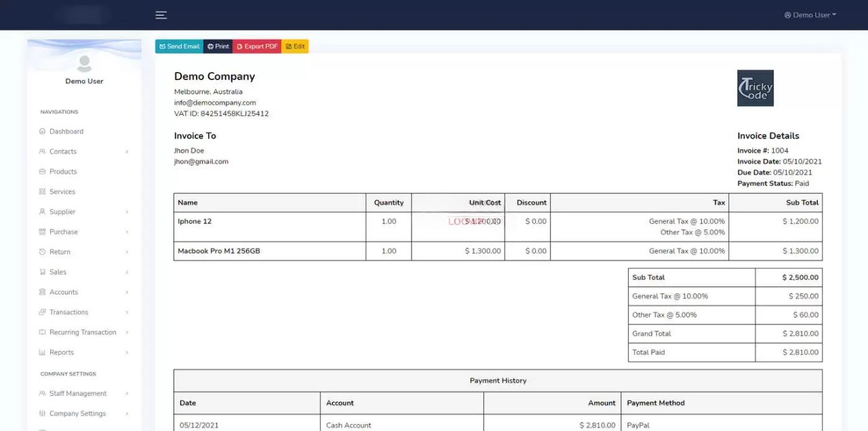
Task: Expand the Return submenu chevron
Action: 127,252
